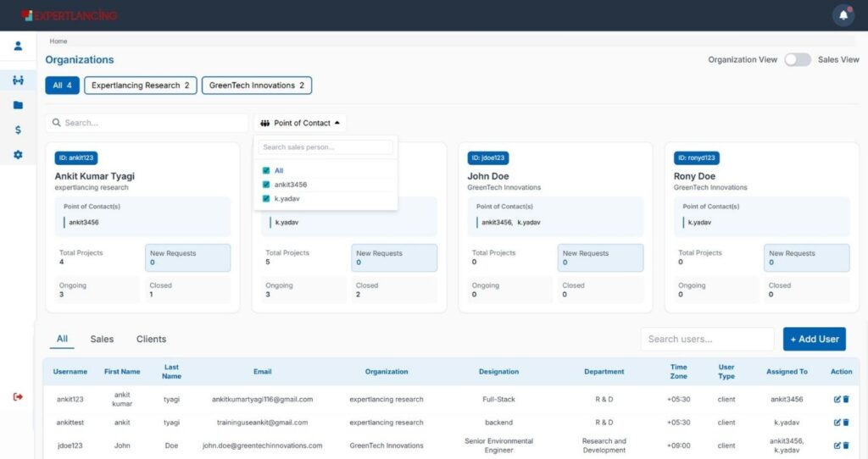Viewport: 868px width, 459px height.
Task: Switch to the Sales users tab
Action: click(x=102, y=339)
